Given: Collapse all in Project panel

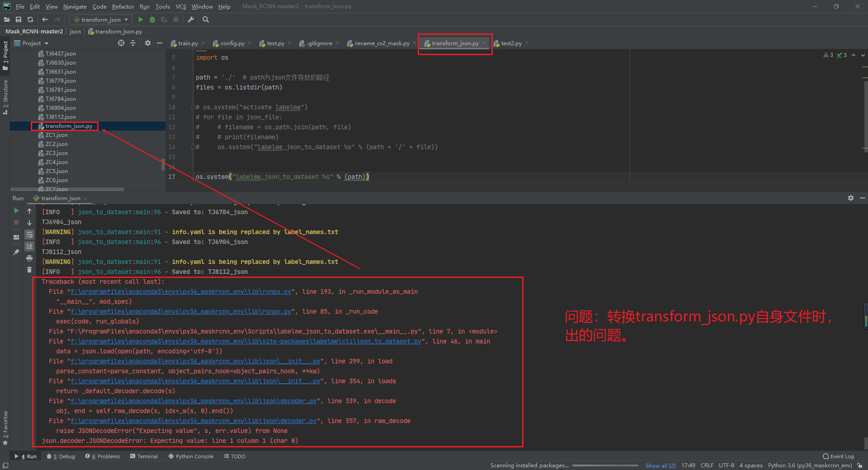Looking at the screenshot, I should (x=133, y=43).
